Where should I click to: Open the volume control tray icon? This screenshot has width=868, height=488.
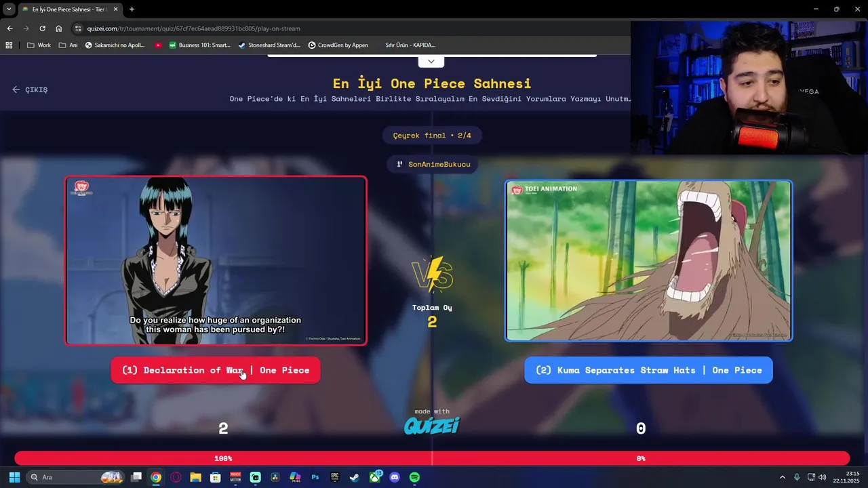(x=823, y=477)
